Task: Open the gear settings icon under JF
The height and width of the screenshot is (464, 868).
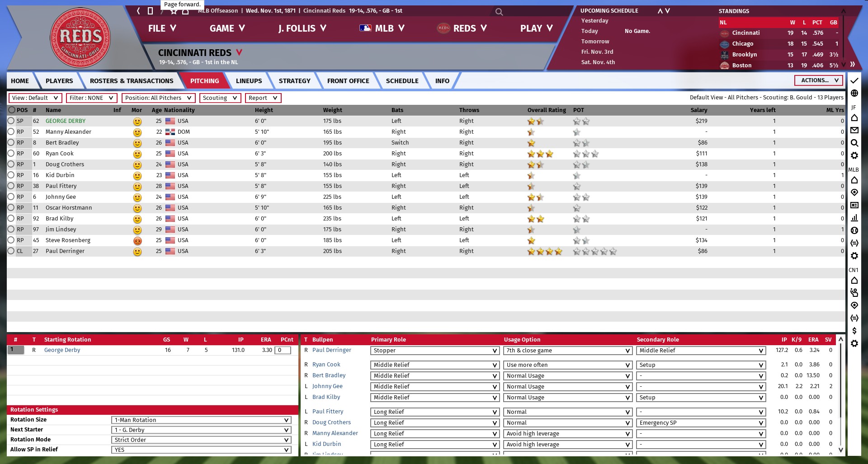Action: 854,155
